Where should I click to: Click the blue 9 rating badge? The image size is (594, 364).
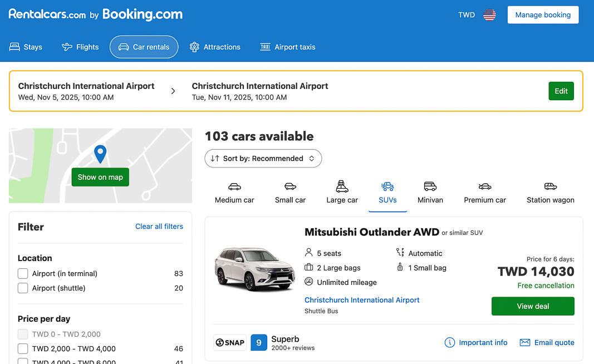[259, 342]
